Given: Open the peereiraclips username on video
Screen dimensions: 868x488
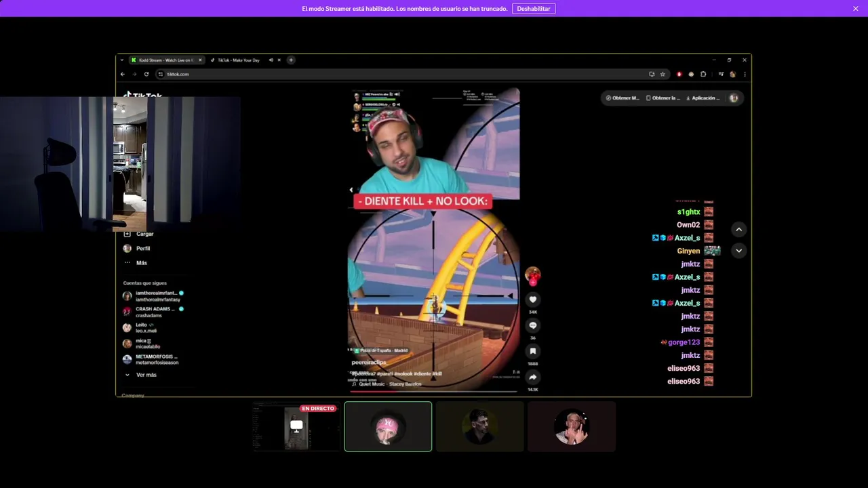Looking at the screenshot, I should click(x=369, y=363).
